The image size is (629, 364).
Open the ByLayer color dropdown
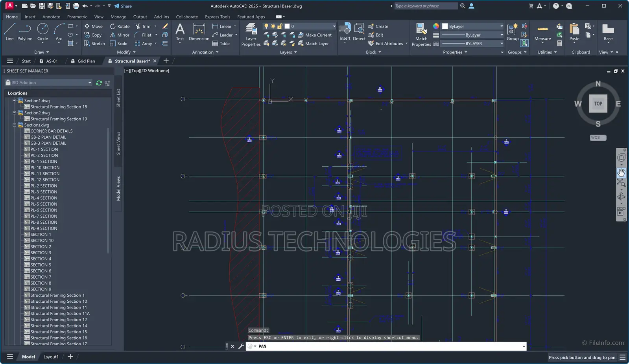502,26
